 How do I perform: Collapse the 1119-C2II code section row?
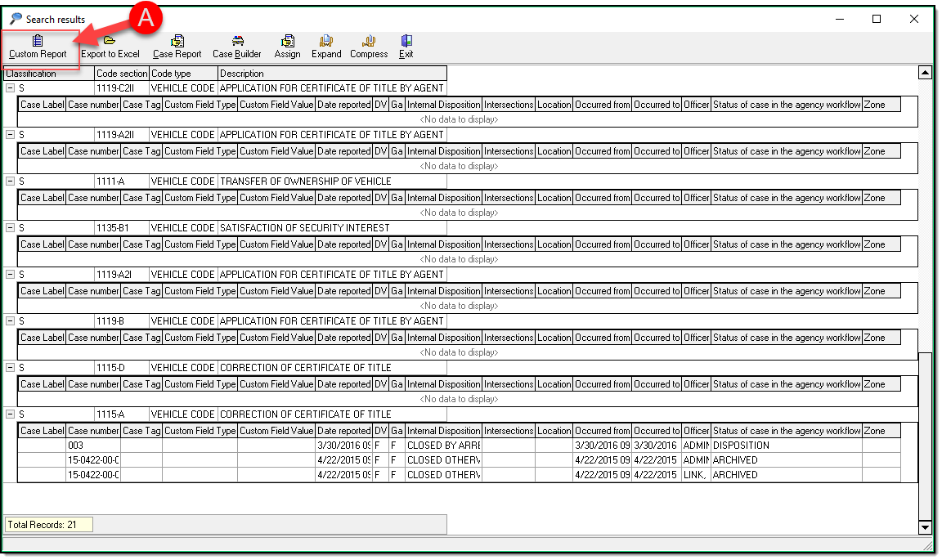10,88
